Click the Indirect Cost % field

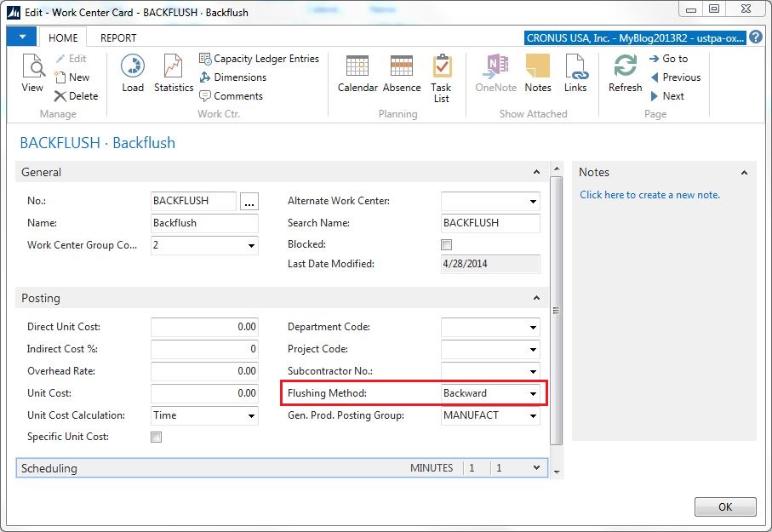(x=204, y=349)
